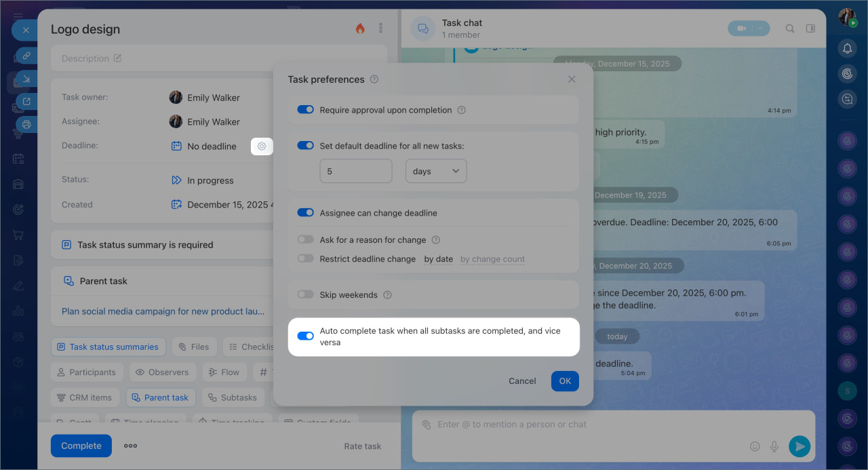Open the emoji picker in chat
868x470 pixels.
[755, 446]
